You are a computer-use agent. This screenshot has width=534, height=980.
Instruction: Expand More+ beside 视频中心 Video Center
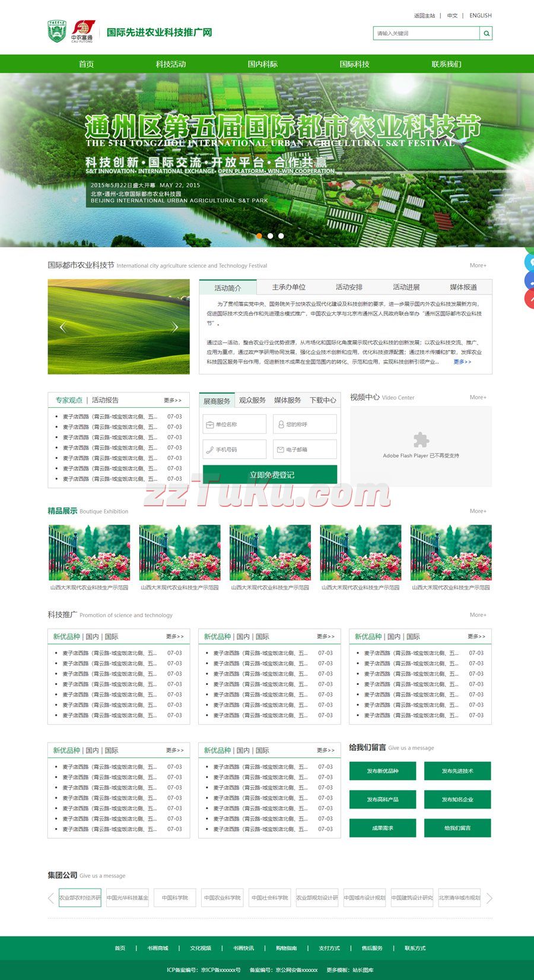[x=478, y=397]
